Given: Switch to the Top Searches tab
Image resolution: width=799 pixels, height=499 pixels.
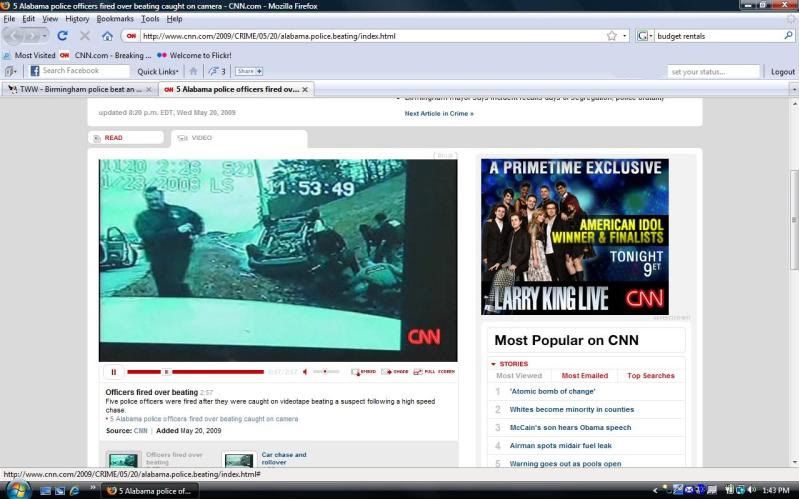Looking at the screenshot, I should pos(651,376).
